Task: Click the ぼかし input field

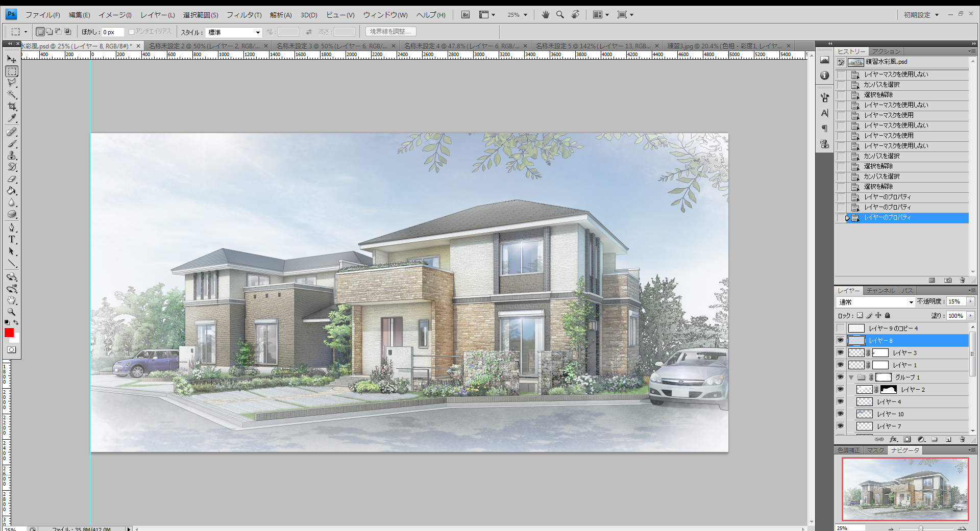Action: point(112,32)
